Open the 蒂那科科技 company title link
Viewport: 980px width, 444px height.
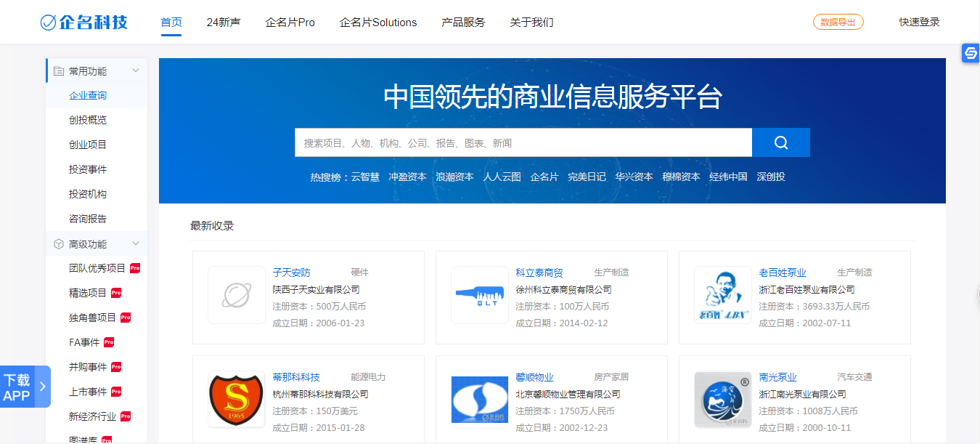coord(296,377)
